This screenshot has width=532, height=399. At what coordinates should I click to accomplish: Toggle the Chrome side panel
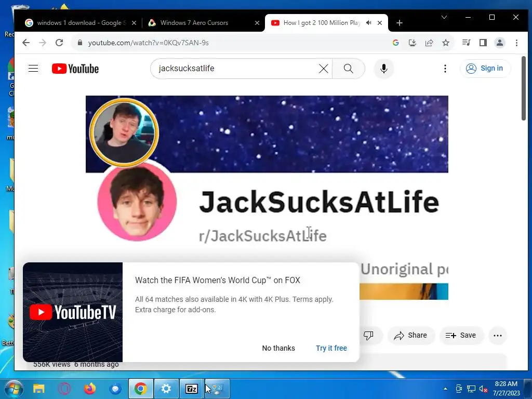(483, 43)
